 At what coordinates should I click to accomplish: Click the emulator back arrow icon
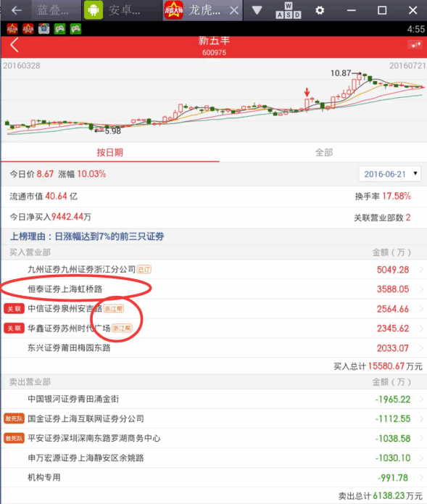point(16,10)
